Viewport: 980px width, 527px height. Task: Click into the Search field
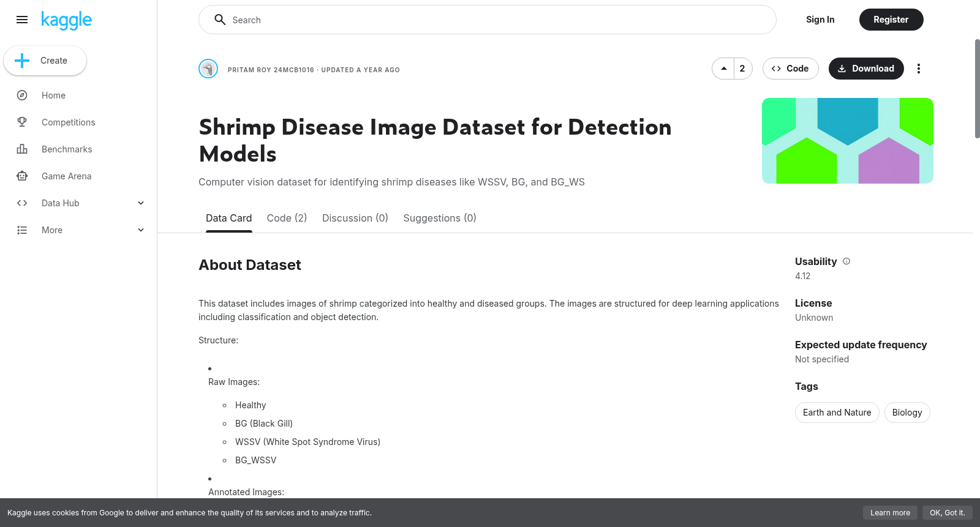tap(488, 20)
